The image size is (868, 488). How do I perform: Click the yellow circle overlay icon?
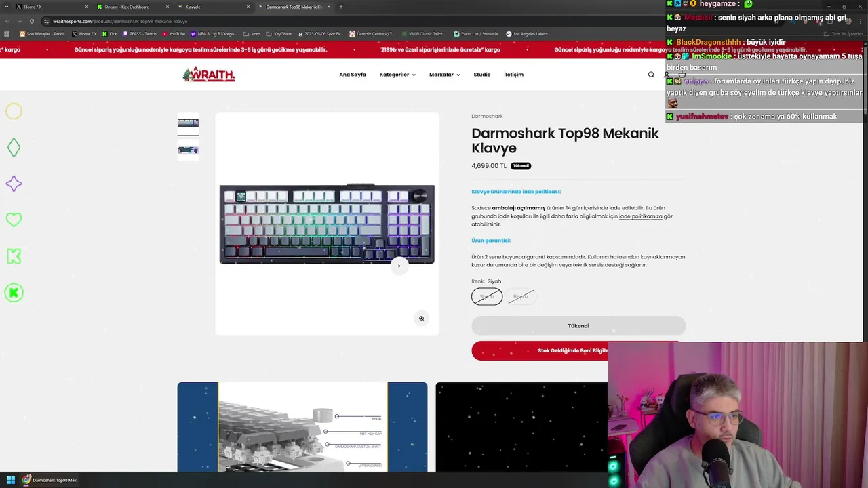(14, 111)
